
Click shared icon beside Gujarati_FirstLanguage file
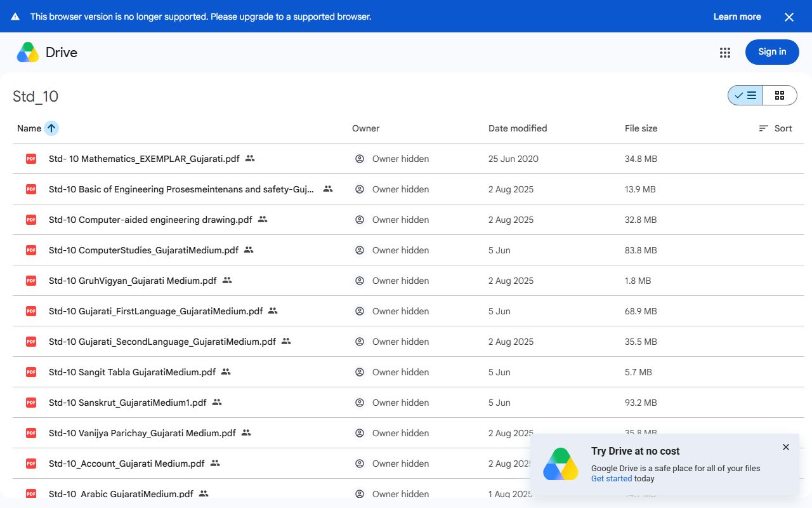tap(273, 311)
